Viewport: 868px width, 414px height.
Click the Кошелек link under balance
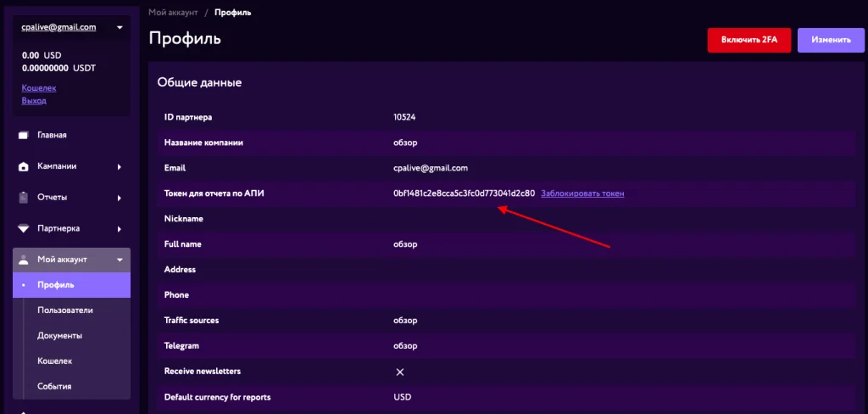coord(39,87)
